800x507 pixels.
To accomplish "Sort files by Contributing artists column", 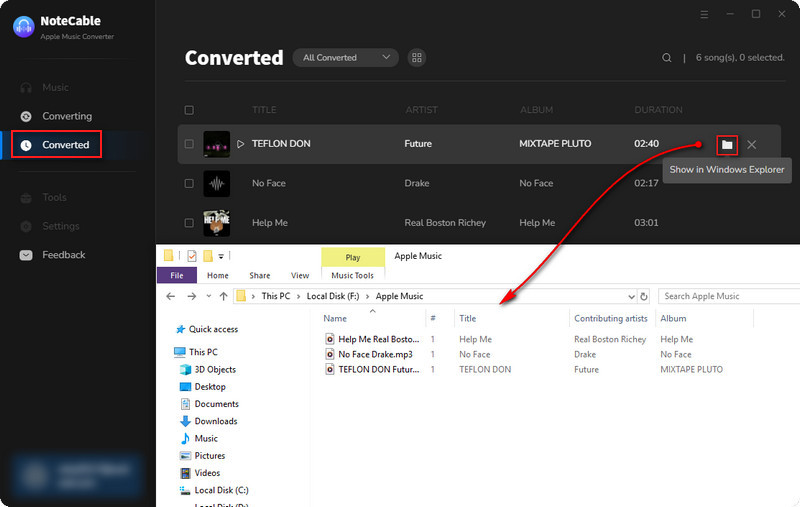I will pos(611,319).
